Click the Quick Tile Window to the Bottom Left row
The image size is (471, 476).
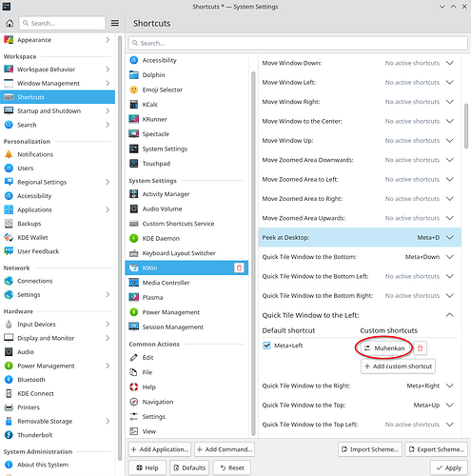[x=360, y=276]
